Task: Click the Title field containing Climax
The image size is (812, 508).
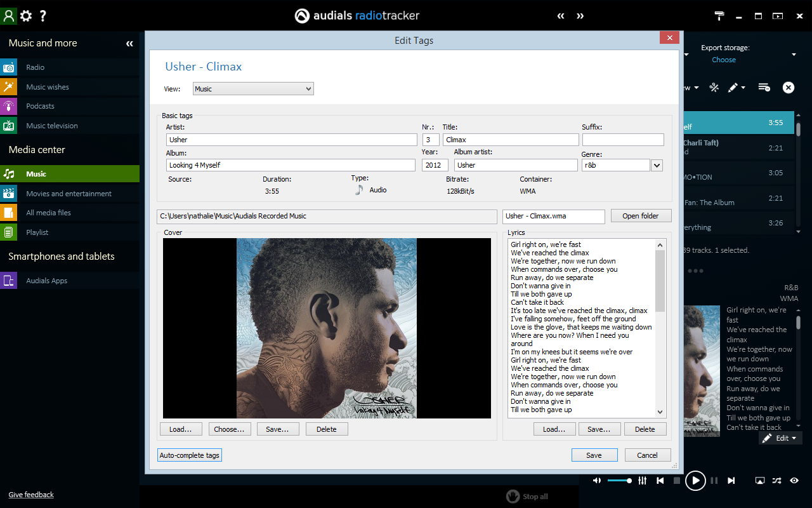Action: (x=511, y=140)
